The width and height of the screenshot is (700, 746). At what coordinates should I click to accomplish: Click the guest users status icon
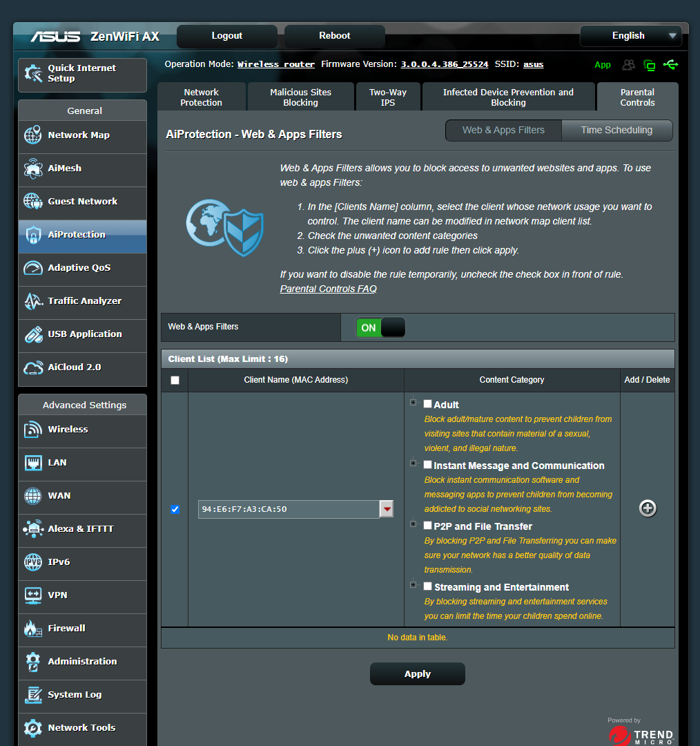(629, 65)
